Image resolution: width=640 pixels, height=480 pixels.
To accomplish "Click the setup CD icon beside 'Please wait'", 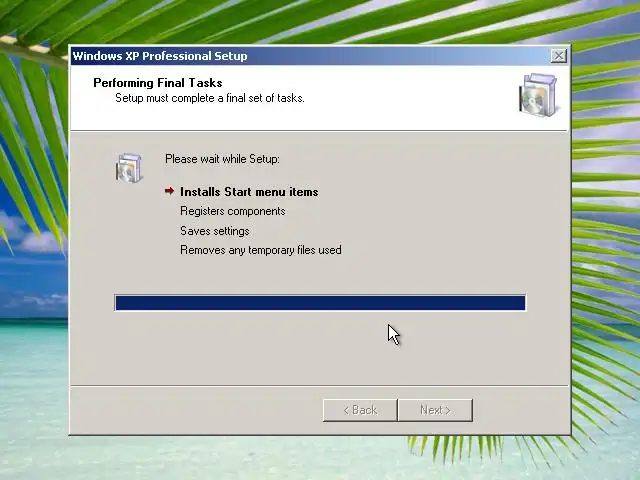I will click(x=129, y=168).
